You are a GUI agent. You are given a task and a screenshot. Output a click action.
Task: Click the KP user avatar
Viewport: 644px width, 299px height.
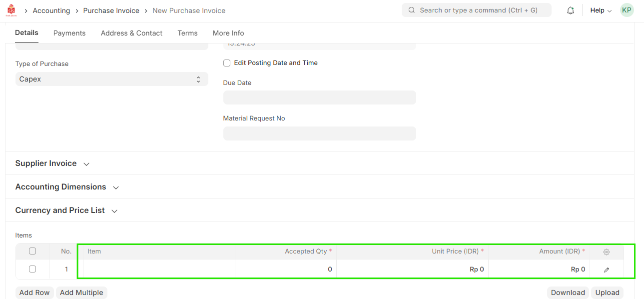coord(627,10)
